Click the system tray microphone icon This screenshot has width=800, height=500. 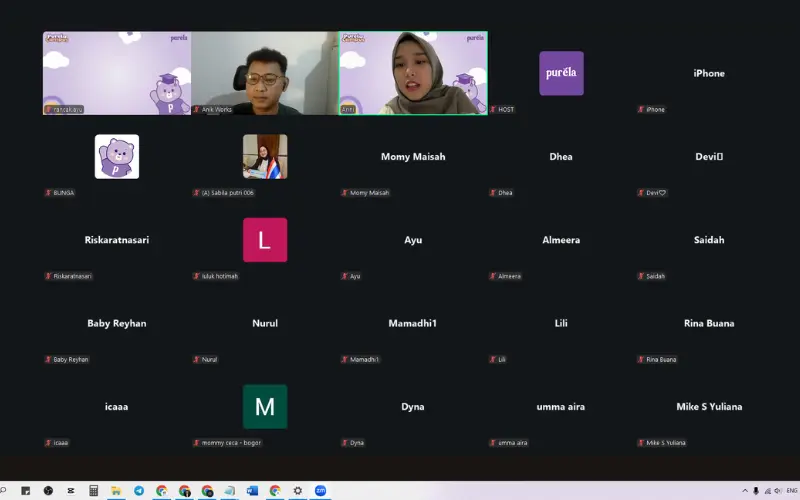756,491
